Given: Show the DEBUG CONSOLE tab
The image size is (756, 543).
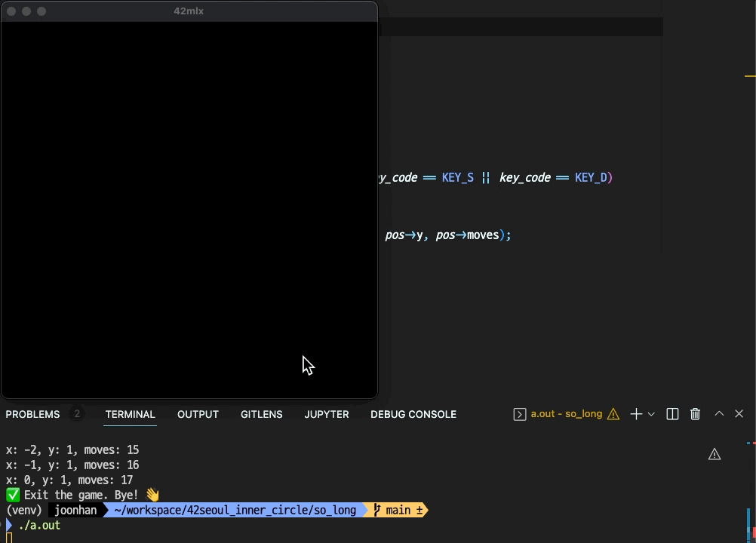Looking at the screenshot, I should [413, 414].
